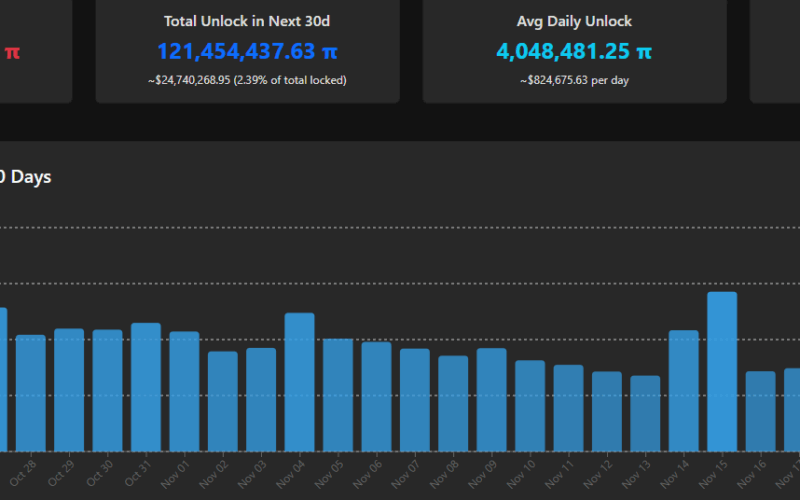Viewport: 800px width, 500px height.
Task: Click the Nov 11 bar
Action: (x=568, y=408)
